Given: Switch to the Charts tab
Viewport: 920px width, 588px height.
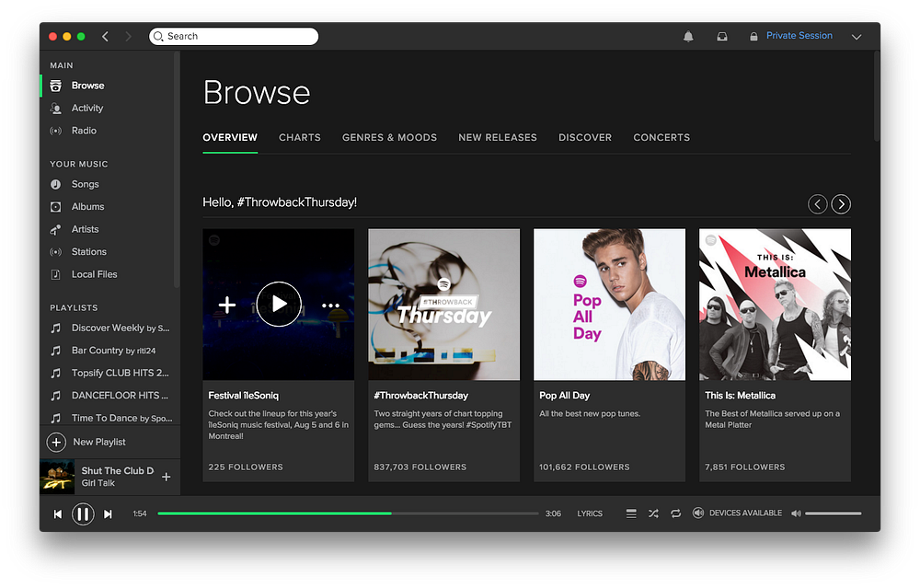Looking at the screenshot, I should click(300, 137).
